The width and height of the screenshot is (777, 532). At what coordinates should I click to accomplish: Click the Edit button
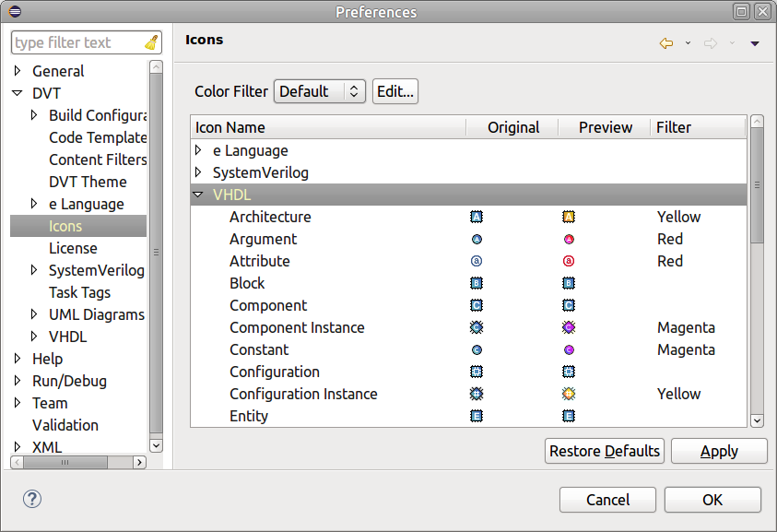click(x=394, y=91)
